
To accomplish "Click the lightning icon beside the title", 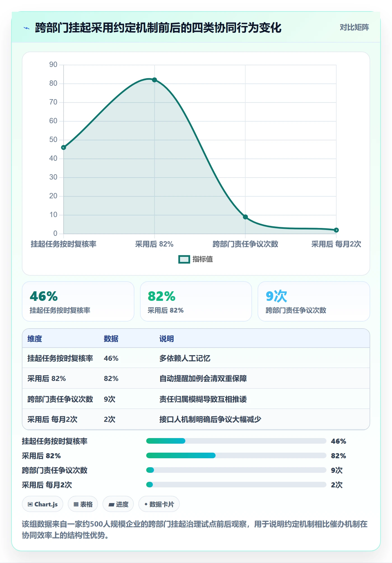I will 27,28.
